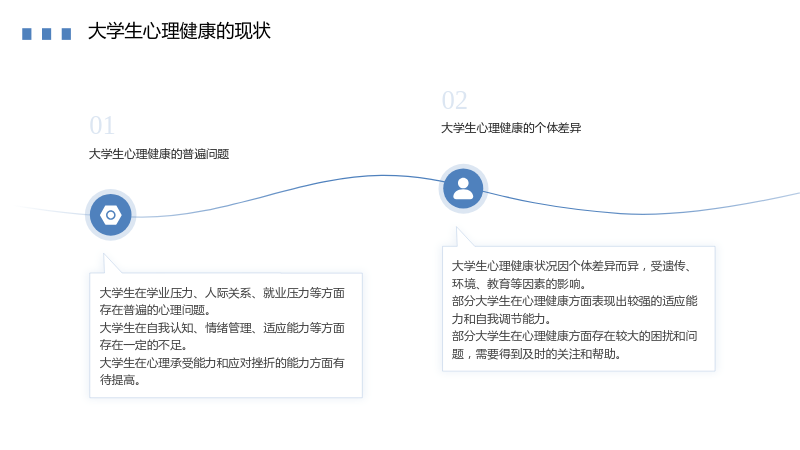The height and width of the screenshot is (450, 800).
Task: Click the line about 个体差异而异，受遗传
Action: pos(571,266)
